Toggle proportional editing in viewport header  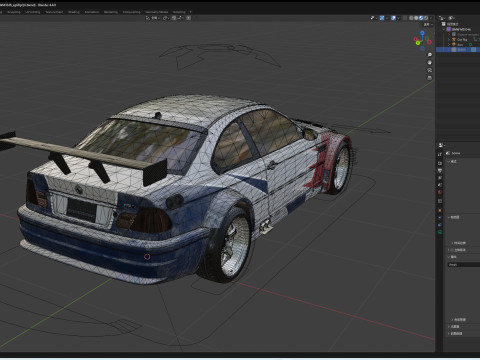188,18
